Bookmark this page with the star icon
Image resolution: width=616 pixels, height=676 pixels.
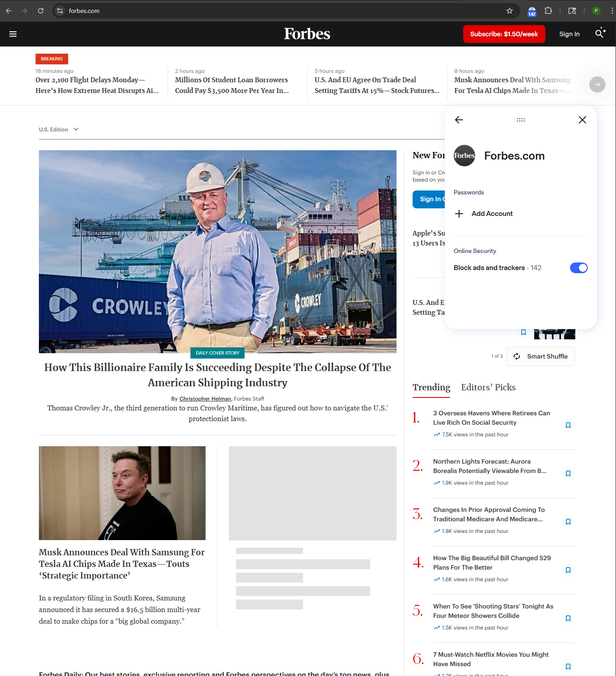(510, 11)
